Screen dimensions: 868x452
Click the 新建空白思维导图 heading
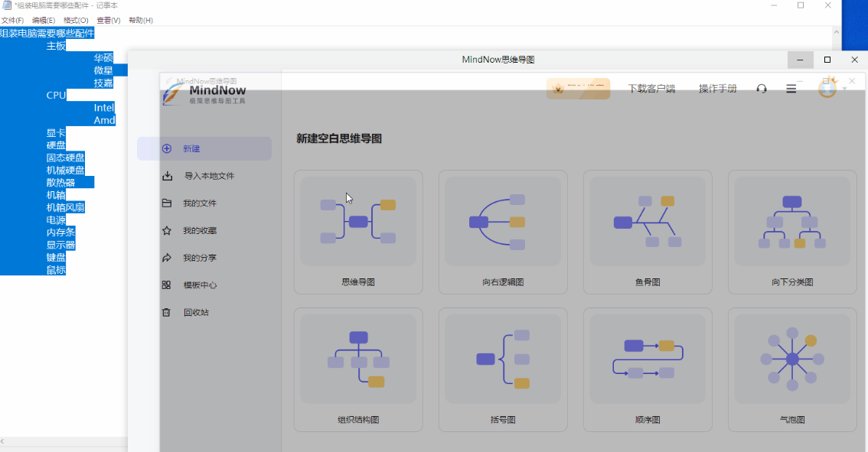point(339,138)
